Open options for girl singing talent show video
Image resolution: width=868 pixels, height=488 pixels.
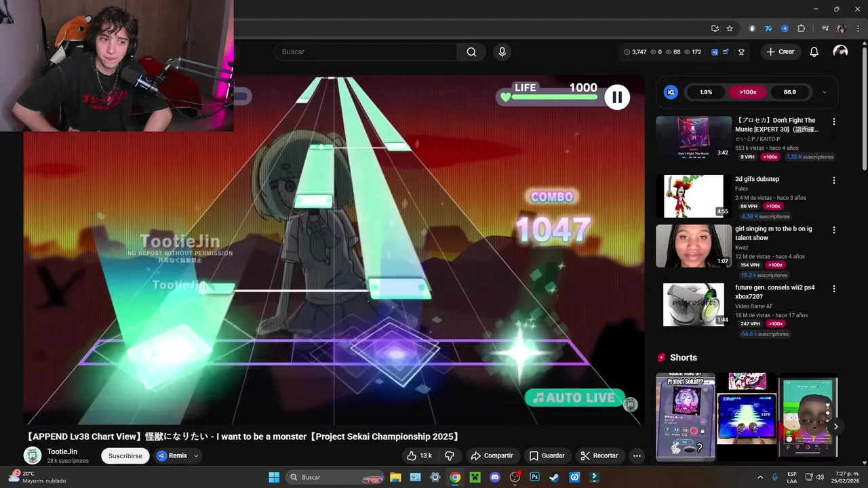(x=834, y=230)
